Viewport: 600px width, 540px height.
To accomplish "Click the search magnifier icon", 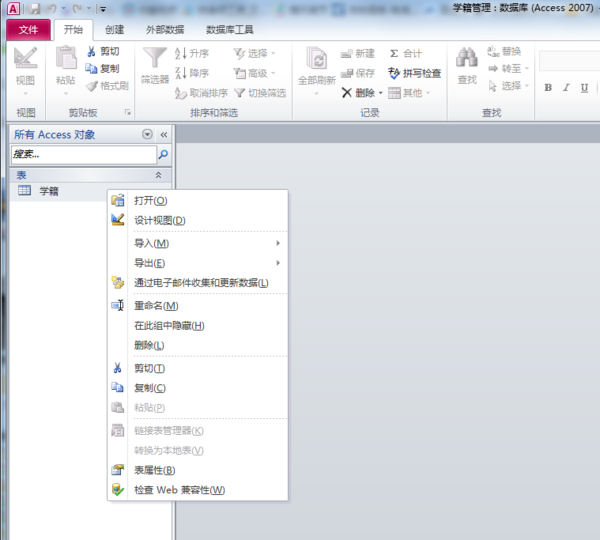I will pos(163,154).
